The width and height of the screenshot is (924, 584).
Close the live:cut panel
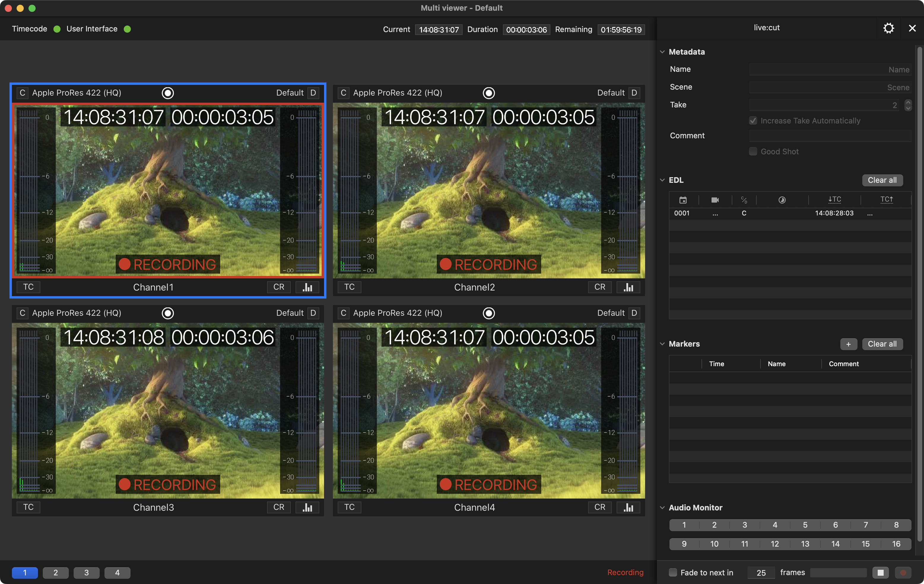pyautogui.click(x=912, y=28)
